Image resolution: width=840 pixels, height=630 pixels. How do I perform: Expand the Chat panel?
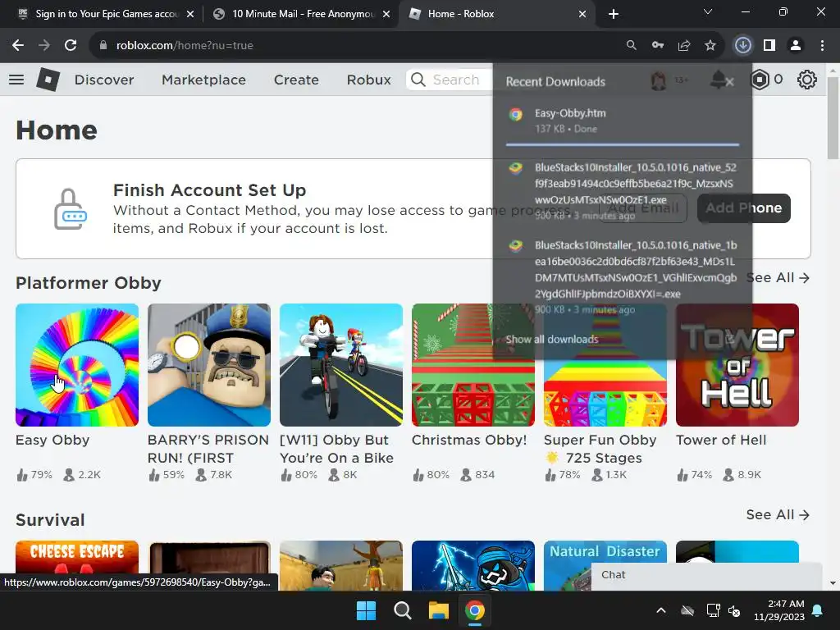[x=706, y=575]
